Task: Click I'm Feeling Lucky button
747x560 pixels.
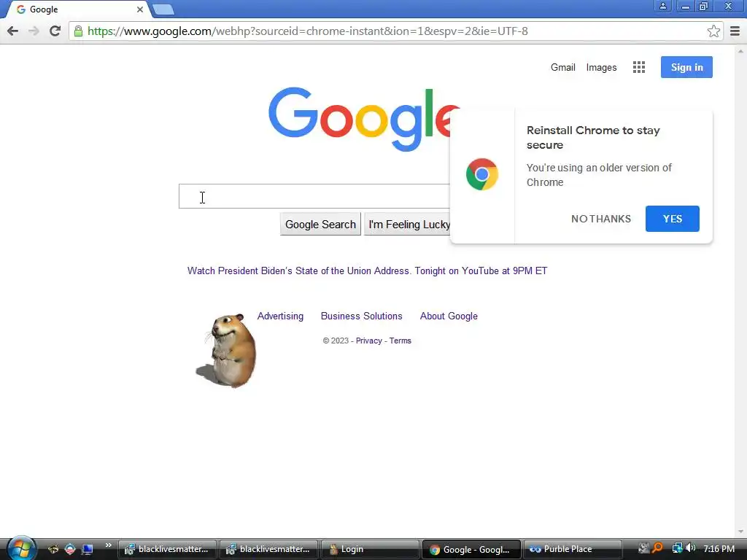Action: click(407, 225)
